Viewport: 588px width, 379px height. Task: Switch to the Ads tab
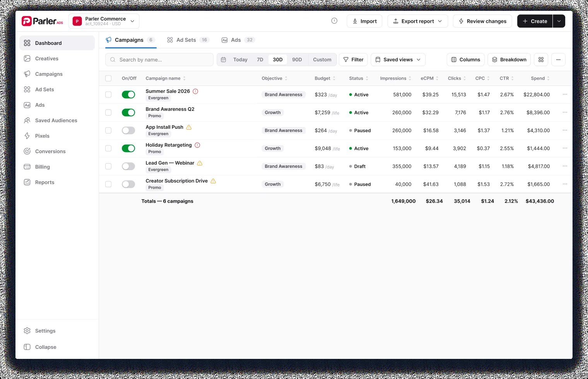click(x=238, y=40)
